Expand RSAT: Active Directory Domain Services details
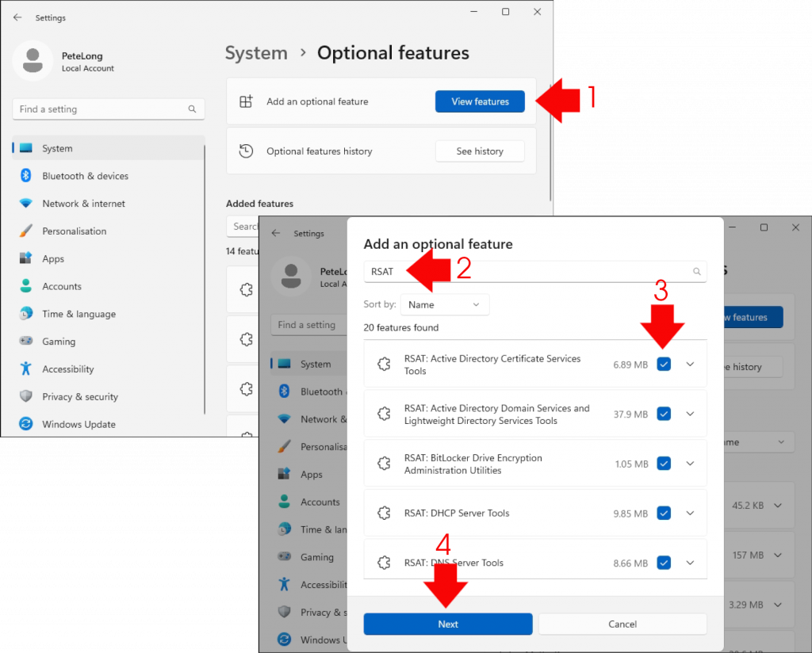 click(690, 413)
